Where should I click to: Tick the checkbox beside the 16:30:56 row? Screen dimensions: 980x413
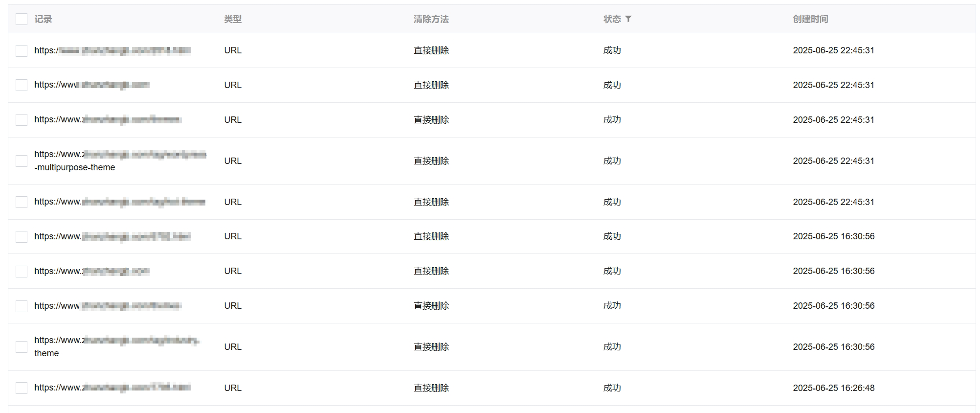21,236
